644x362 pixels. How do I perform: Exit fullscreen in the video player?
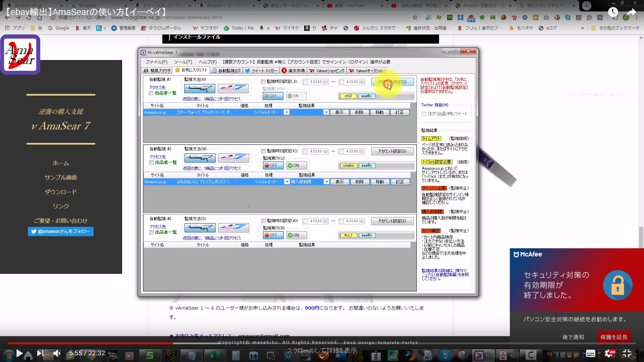coord(627,353)
